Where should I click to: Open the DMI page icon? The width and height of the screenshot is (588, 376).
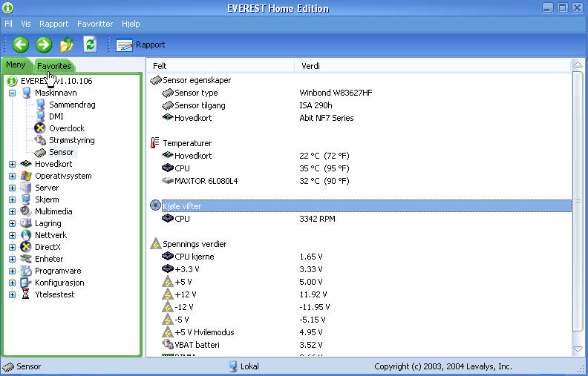(40, 116)
